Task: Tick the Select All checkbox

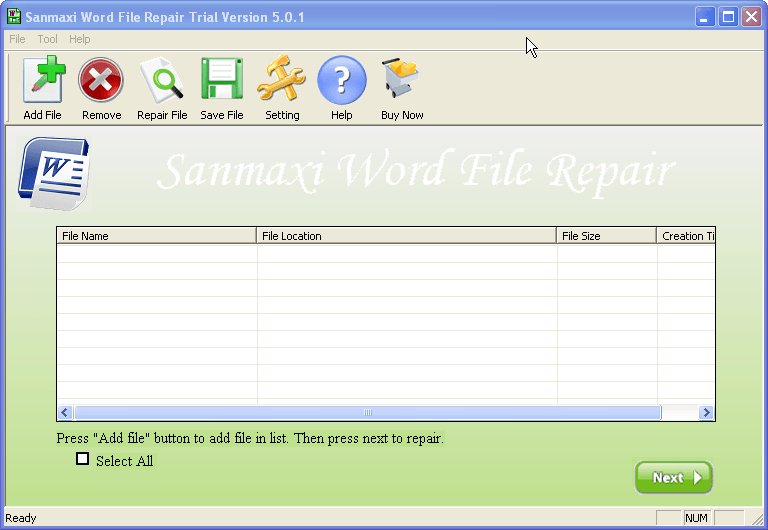Action: (x=82, y=459)
